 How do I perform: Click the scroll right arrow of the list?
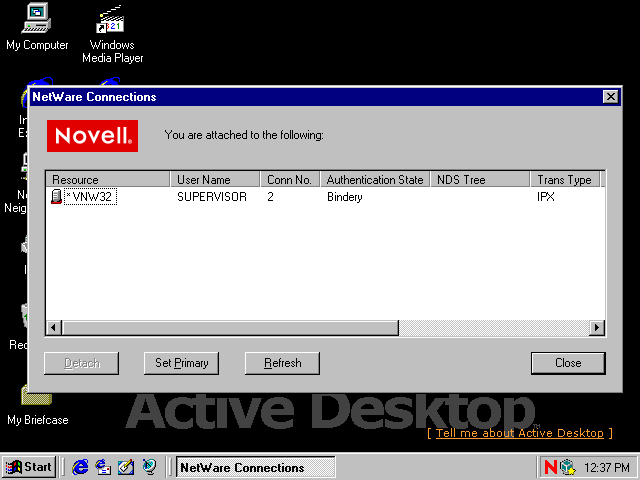597,328
